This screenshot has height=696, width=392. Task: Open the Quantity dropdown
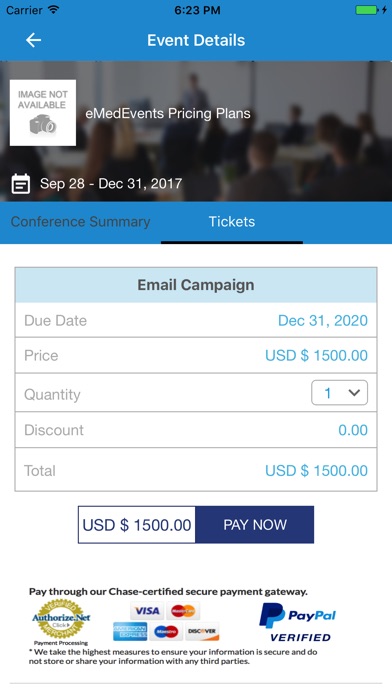[x=340, y=393]
